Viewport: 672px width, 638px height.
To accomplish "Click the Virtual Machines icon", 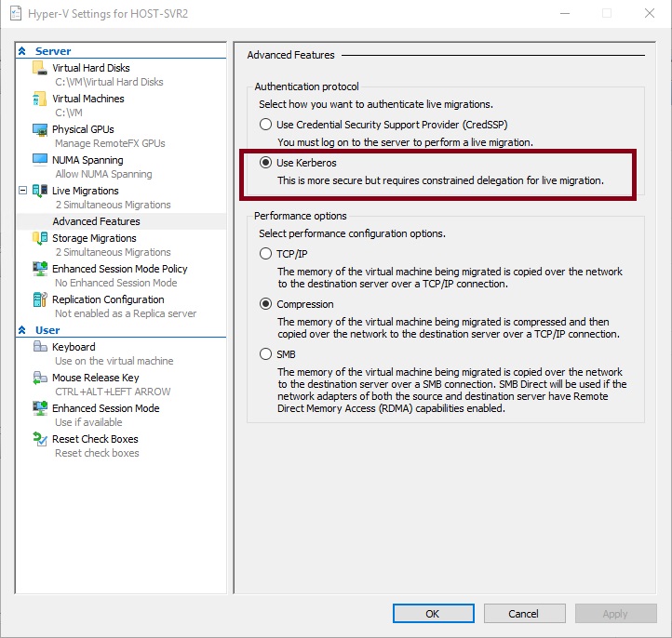I will pos(39,99).
